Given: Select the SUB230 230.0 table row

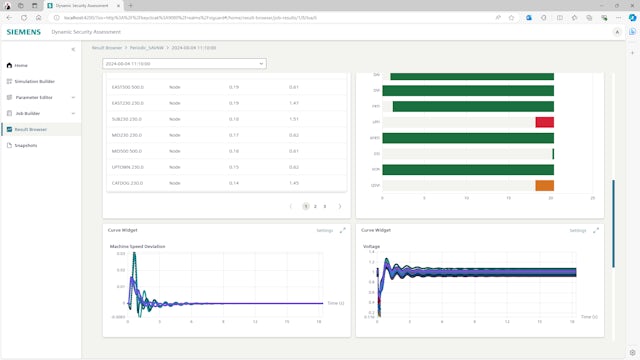Looking at the screenshot, I should coord(227,119).
